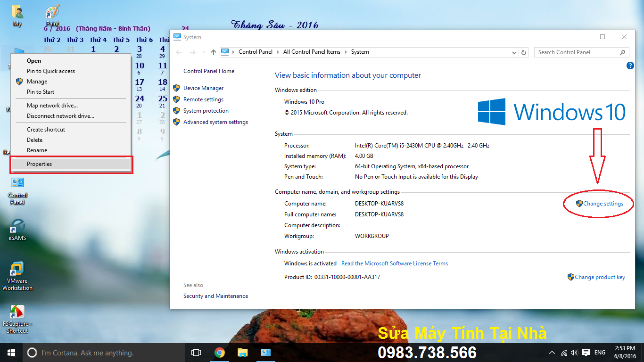Switch to the System window taskbar icon
Viewport: 644px width, 362px height.
[265, 353]
